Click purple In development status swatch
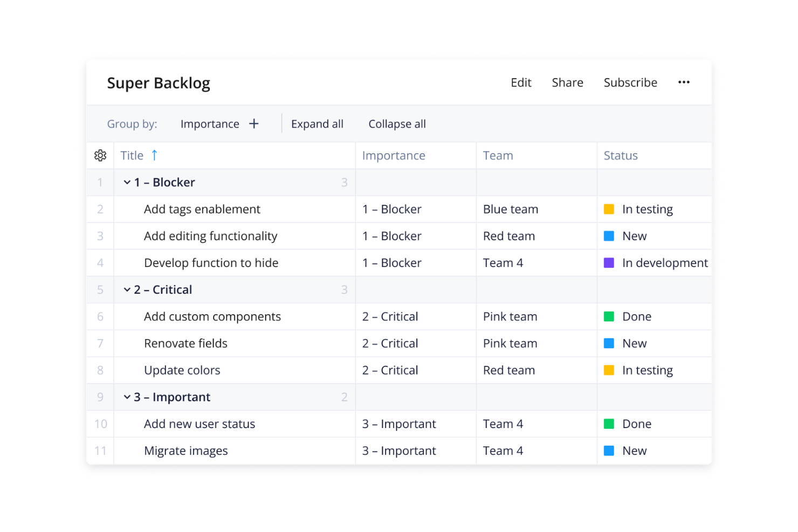This screenshot has width=798, height=532. [609, 262]
